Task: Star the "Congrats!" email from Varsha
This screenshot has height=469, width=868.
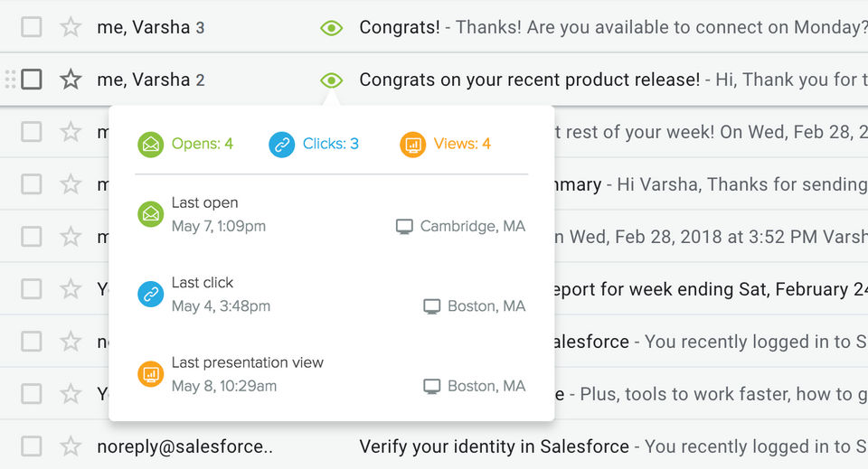Action: (71, 27)
